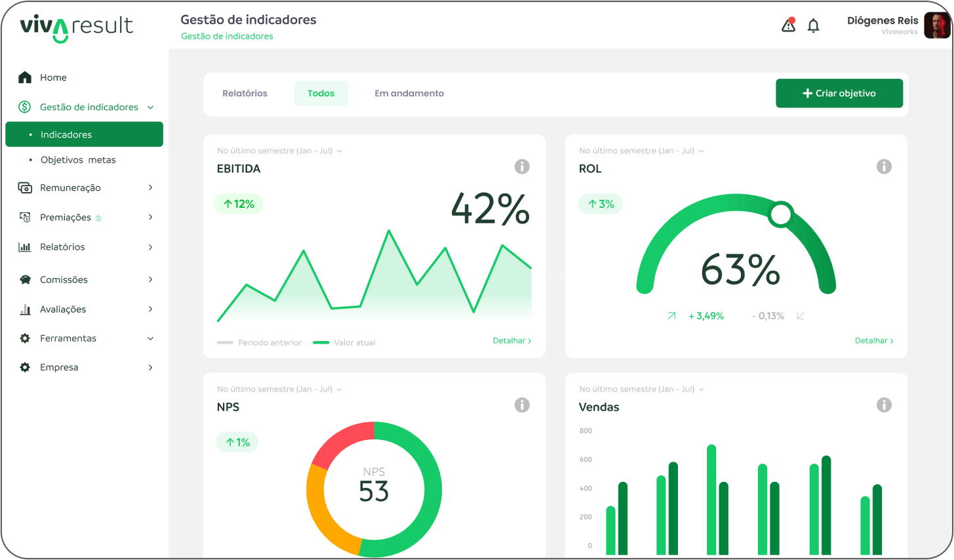Expand the Remuneração submenu

150,188
